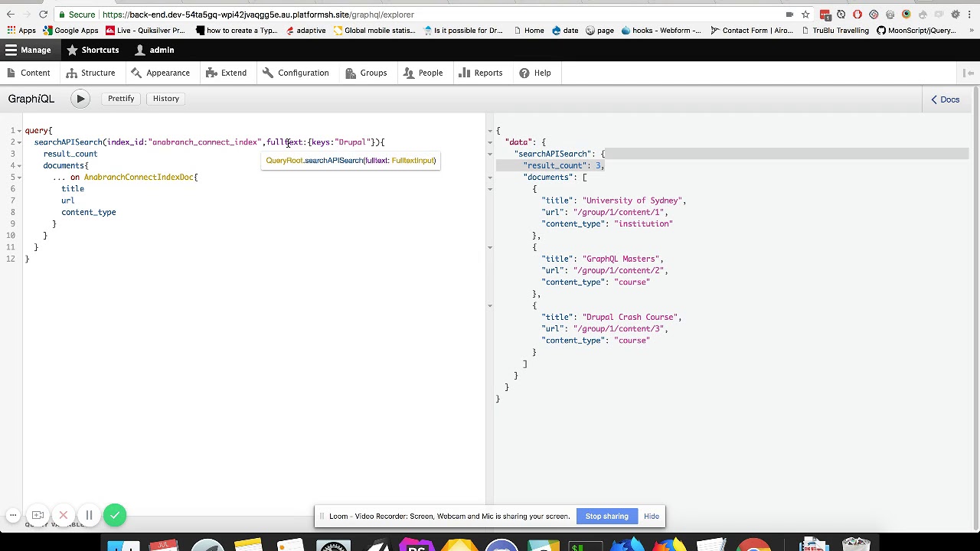Fold the fragment block at line 5
Viewport: 980px width, 551px height.
pos(19,178)
